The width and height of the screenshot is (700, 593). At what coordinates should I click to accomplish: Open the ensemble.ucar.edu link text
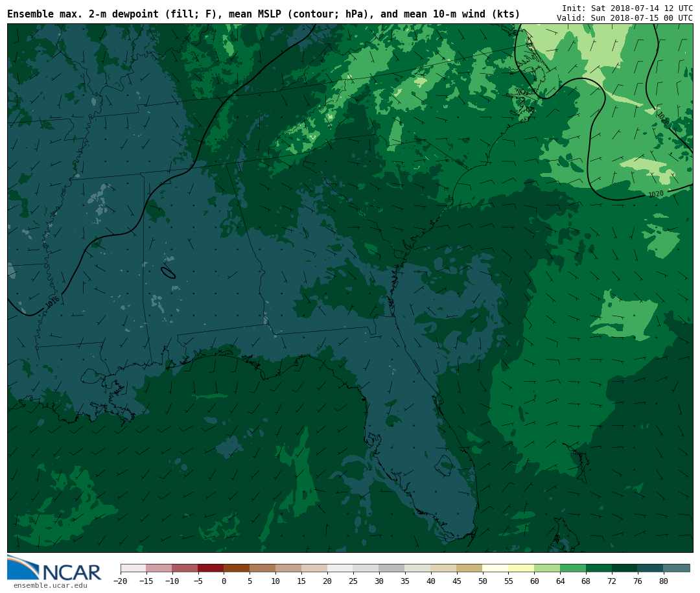point(51,585)
